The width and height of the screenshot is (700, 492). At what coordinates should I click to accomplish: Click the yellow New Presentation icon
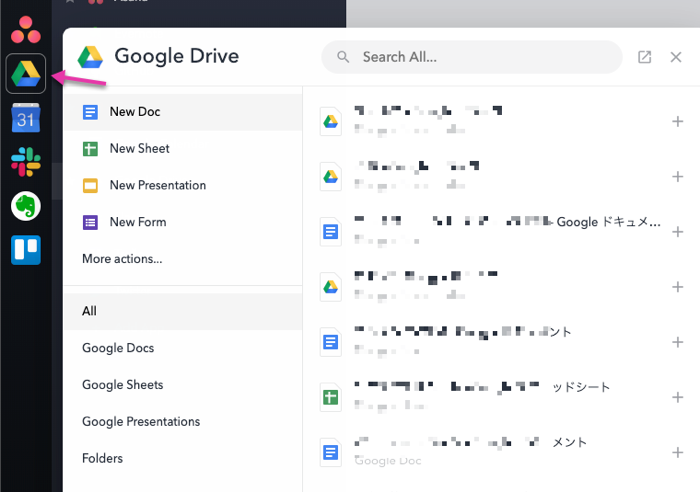[x=90, y=185]
